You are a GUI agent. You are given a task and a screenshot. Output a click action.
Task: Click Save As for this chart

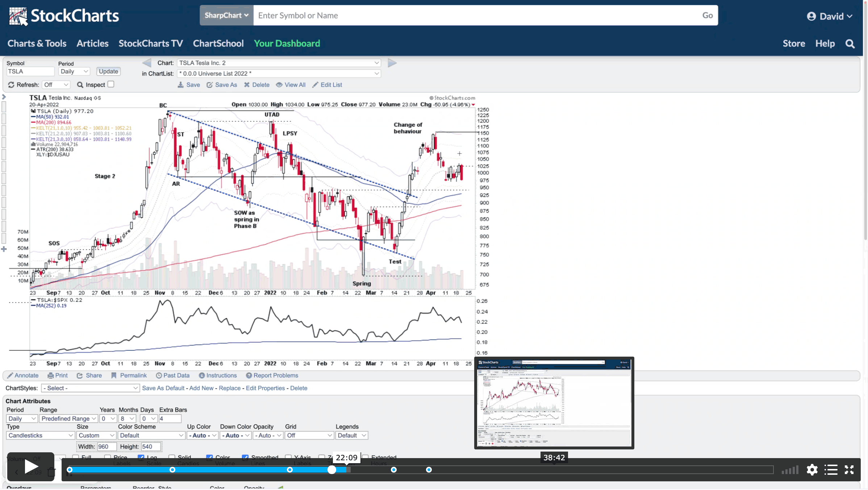pos(222,85)
